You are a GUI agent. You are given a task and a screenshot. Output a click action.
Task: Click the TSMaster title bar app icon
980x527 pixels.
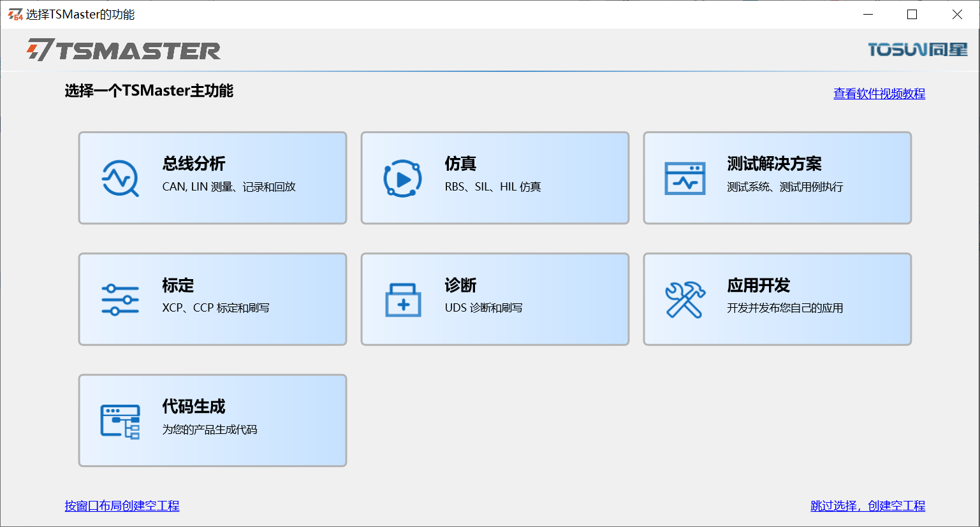pos(15,15)
